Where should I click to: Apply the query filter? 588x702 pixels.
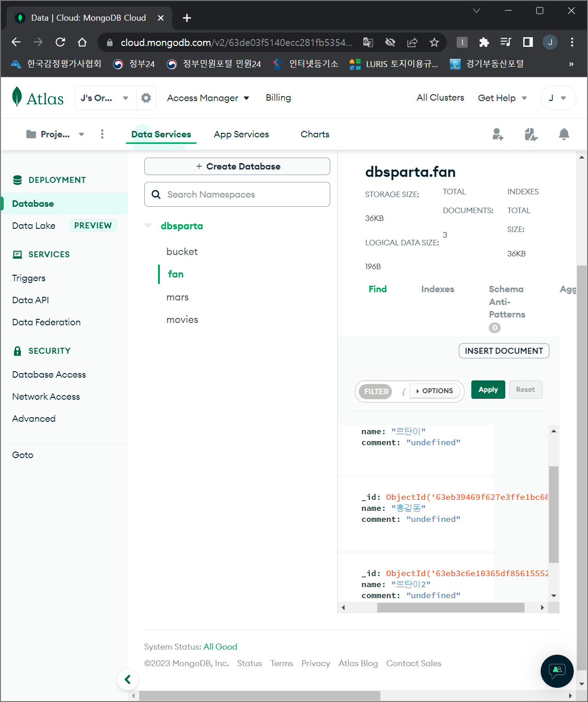[x=488, y=390]
